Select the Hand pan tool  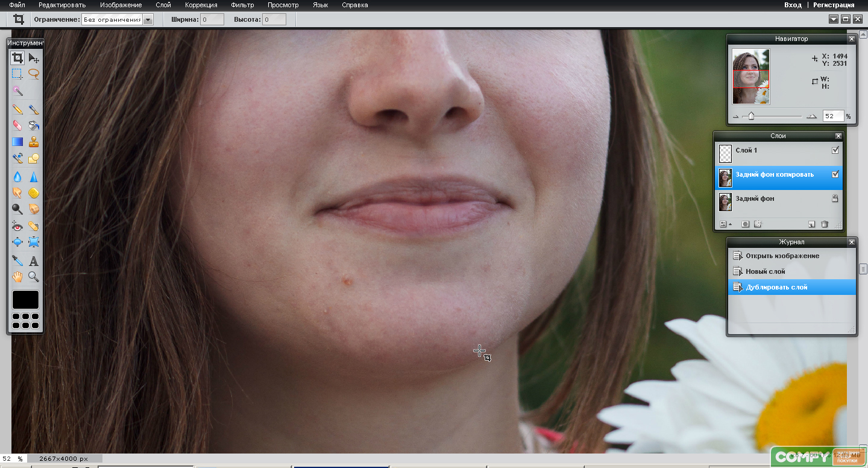pyautogui.click(x=17, y=277)
